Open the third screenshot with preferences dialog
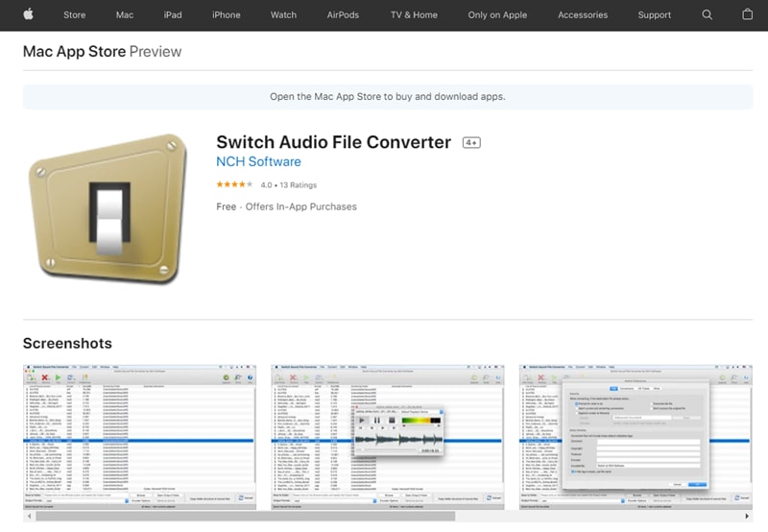The width and height of the screenshot is (768, 532). tap(636, 437)
